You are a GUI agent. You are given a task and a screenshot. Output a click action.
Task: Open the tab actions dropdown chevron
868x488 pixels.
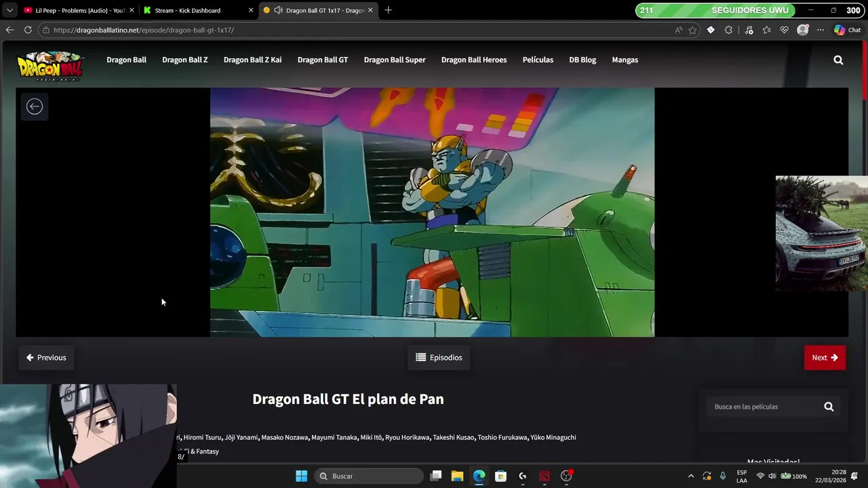click(9, 10)
